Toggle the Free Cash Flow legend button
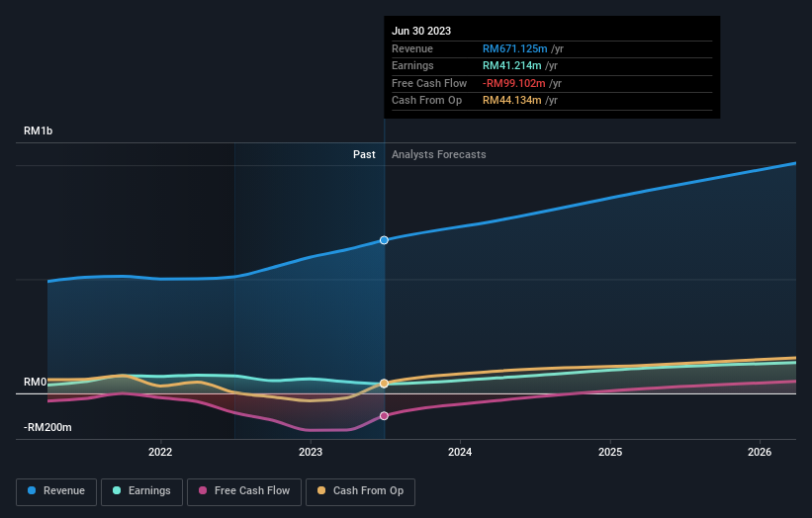812x518 pixels. point(244,491)
